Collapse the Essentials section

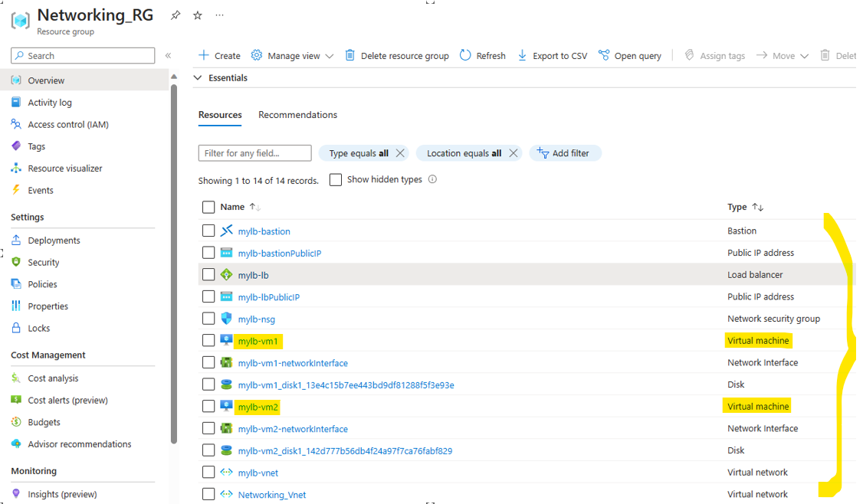[x=198, y=77]
